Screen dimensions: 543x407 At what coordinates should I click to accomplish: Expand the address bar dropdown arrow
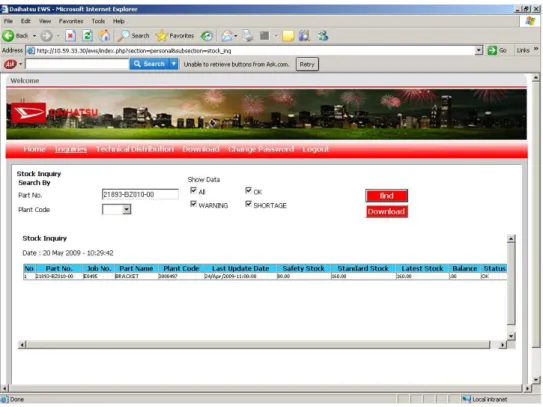(479, 51)
